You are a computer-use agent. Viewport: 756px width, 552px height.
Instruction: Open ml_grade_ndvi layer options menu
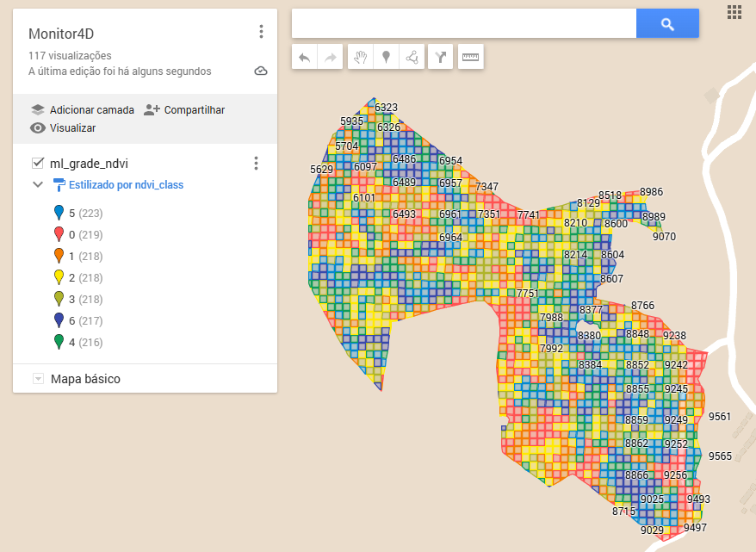(x=256, y=164)
